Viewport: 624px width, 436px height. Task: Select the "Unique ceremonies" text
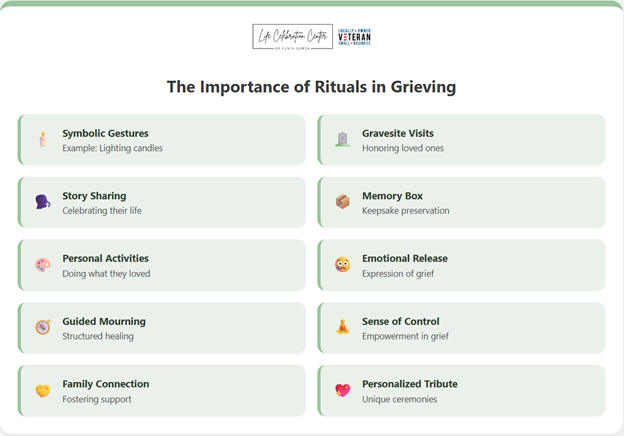click(x=399, y=399)
